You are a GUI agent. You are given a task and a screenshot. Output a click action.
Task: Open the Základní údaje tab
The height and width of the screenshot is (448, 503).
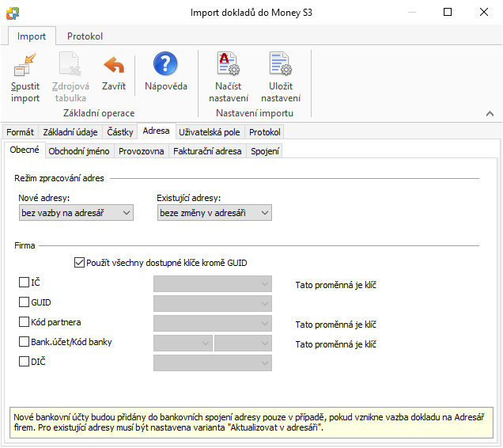(70, 132)
